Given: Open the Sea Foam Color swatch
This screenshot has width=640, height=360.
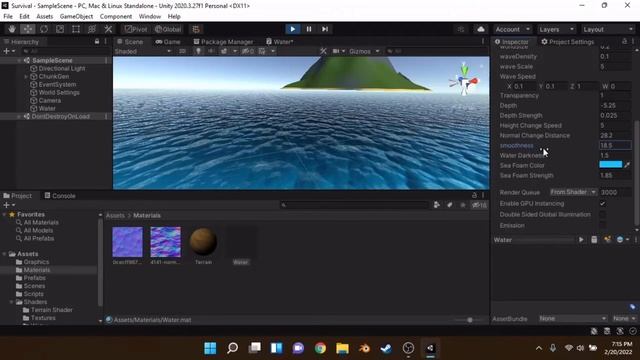Looking at the screenshot, I should click(x=611, y=164).
